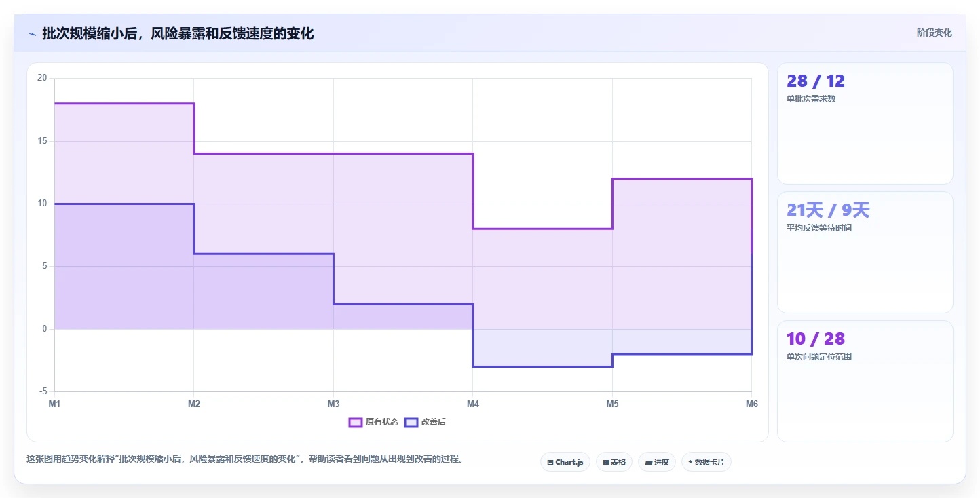
Task: Click the y-axis label -5
Action: (43, 391)
